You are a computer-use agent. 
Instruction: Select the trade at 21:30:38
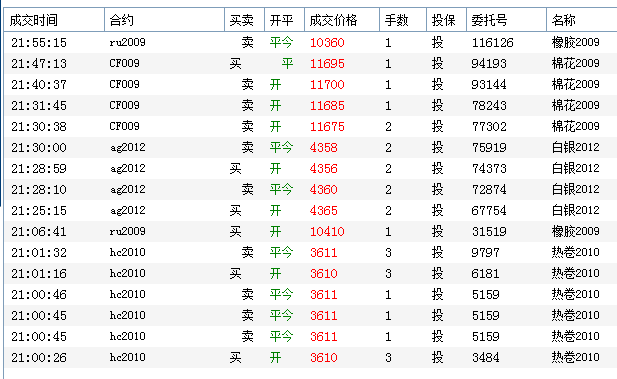point(310,126)
